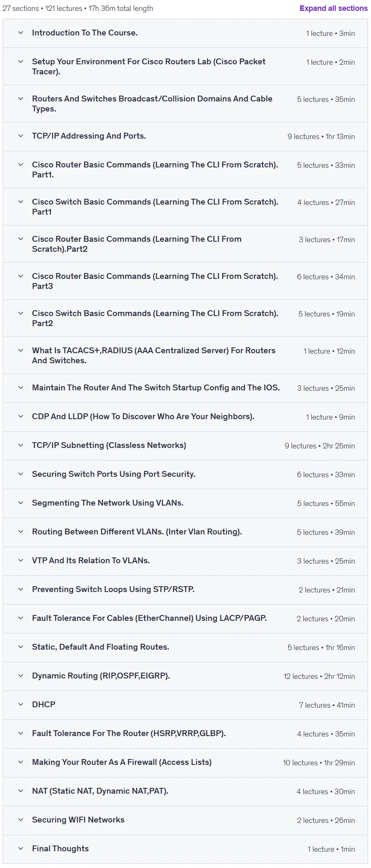The image size is (371, 868).
Task: Click chevron next to NAT (Static NAT, Dynamic NAT,PAT)
Action: 20,791
